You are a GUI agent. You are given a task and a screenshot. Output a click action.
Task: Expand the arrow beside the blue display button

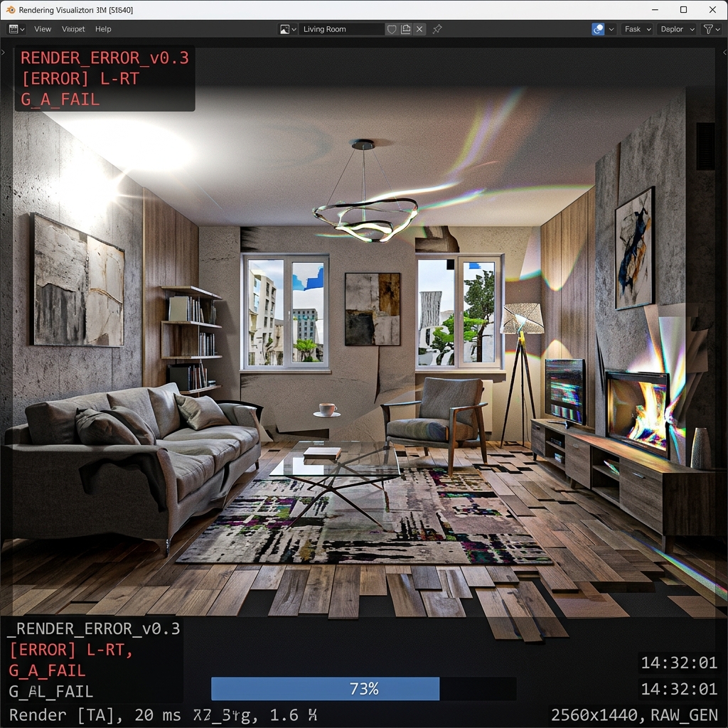pyautogui.click(x=611, y=29)
